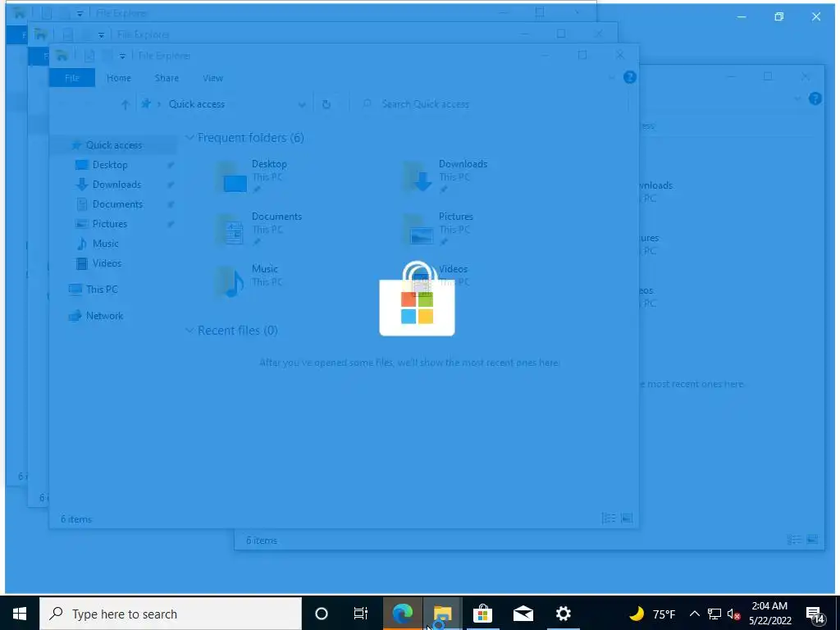Show hidden system tray icons
Image resolution: width=840 pixels, height=630 pixels.
click(x=694, y=614)
